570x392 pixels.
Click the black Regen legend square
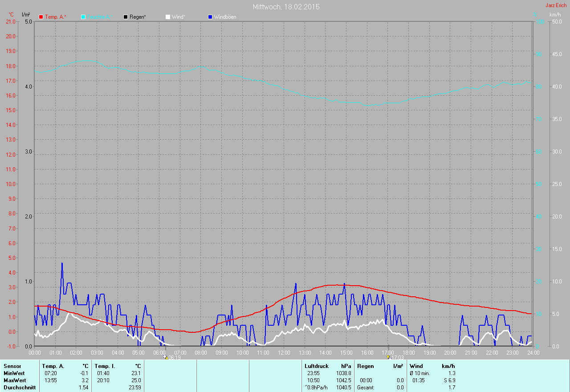[x=126, y=17]
